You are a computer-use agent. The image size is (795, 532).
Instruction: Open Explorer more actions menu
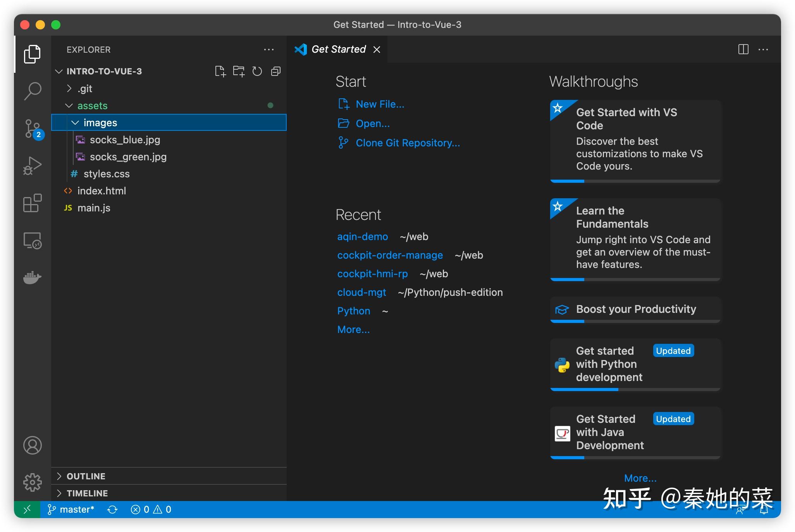pyautogui.click(x=269, y=50)
